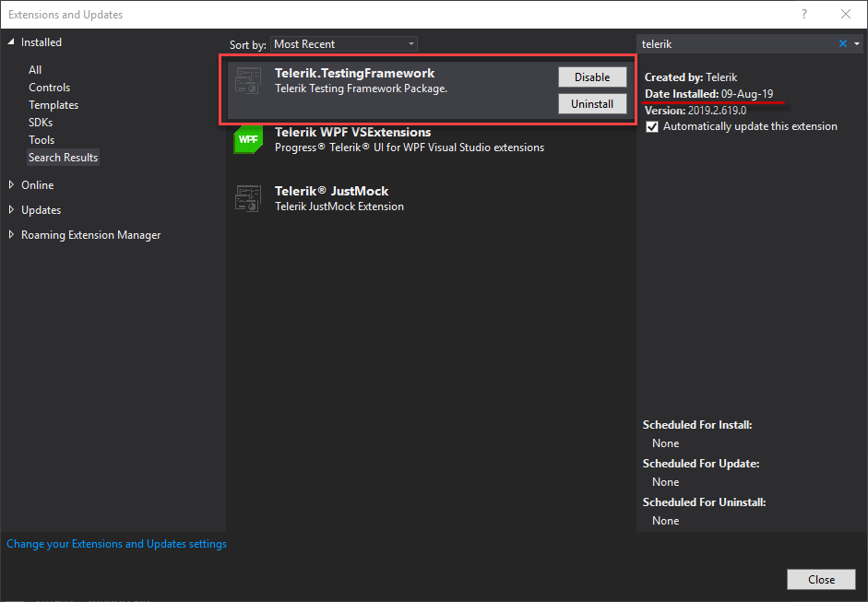This screenshot has width=868, height=602.
Task: Disable the Telerik.TestingFramework extension
Action: (x=592, y=77)
